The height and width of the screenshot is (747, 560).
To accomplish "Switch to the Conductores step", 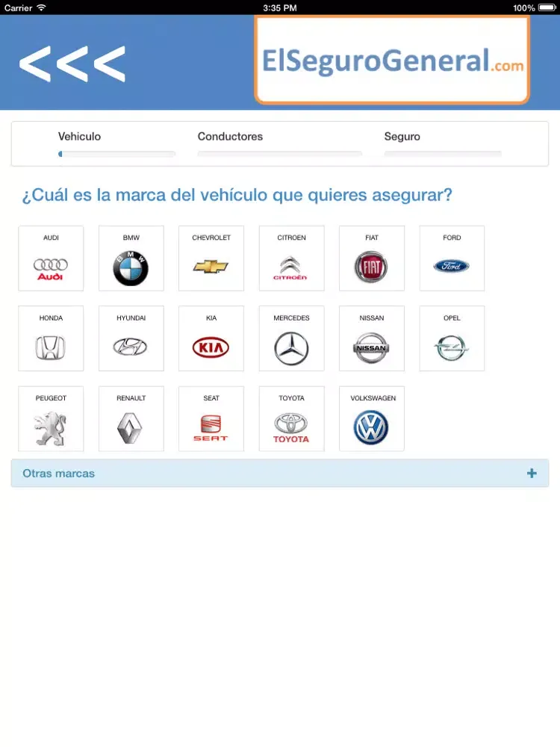I will [x=230, y=136].
